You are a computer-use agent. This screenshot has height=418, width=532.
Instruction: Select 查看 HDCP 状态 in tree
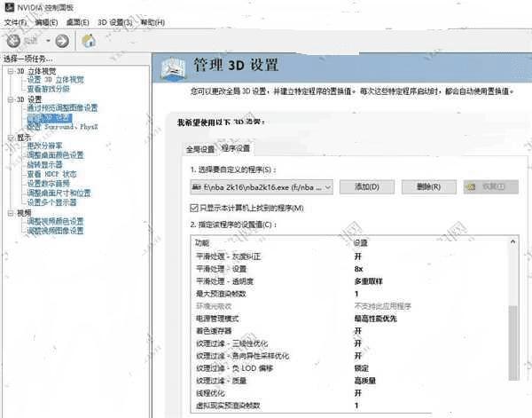click(51, 174)
